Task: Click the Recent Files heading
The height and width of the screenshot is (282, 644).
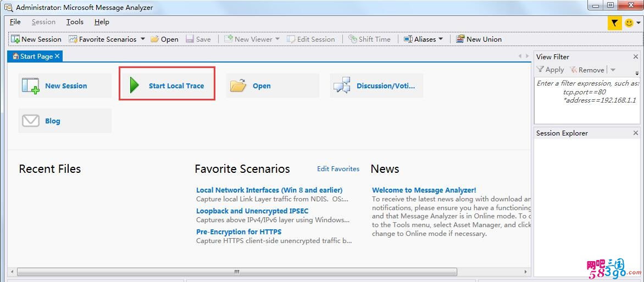Action: tap(49, 169)
